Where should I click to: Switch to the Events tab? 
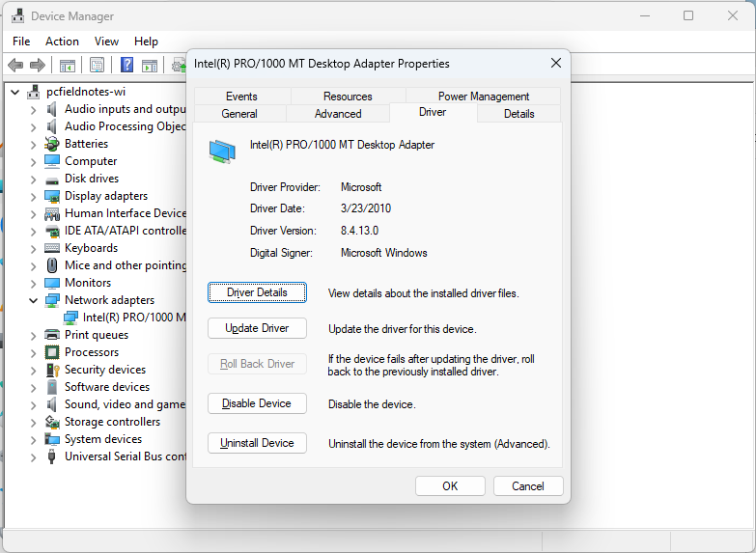241,96
